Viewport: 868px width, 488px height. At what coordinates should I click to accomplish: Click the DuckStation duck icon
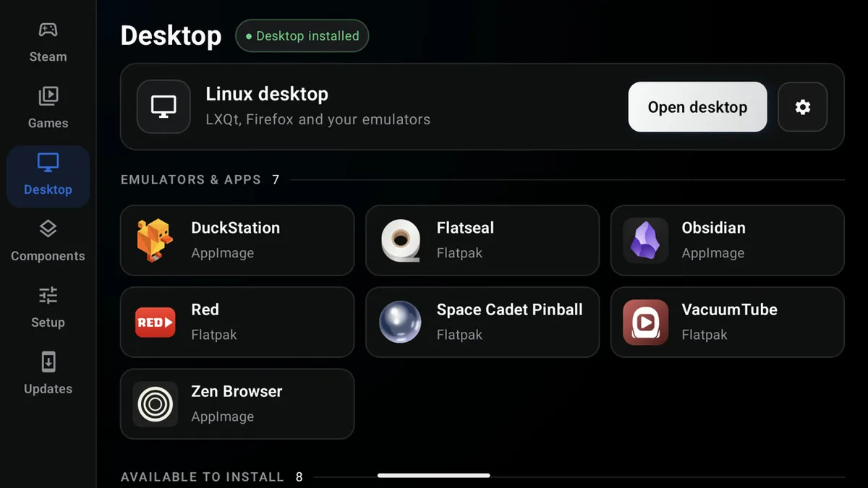[x=155, y=241]
